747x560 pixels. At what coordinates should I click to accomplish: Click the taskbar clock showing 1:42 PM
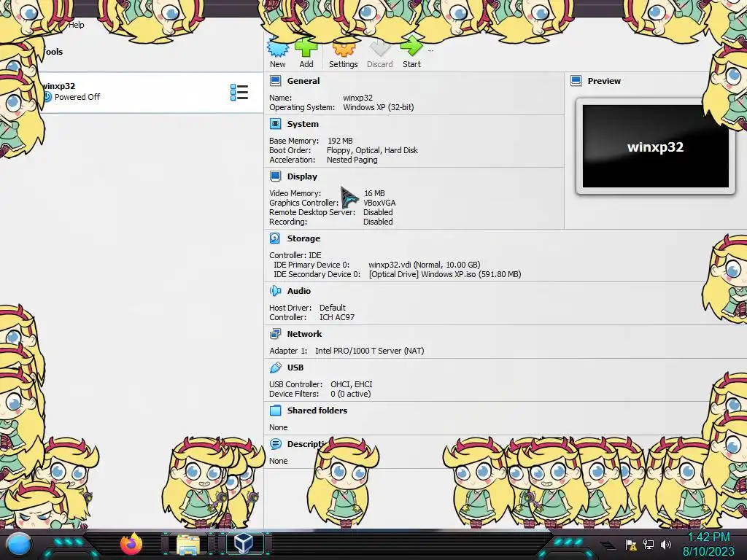(709, 544)
